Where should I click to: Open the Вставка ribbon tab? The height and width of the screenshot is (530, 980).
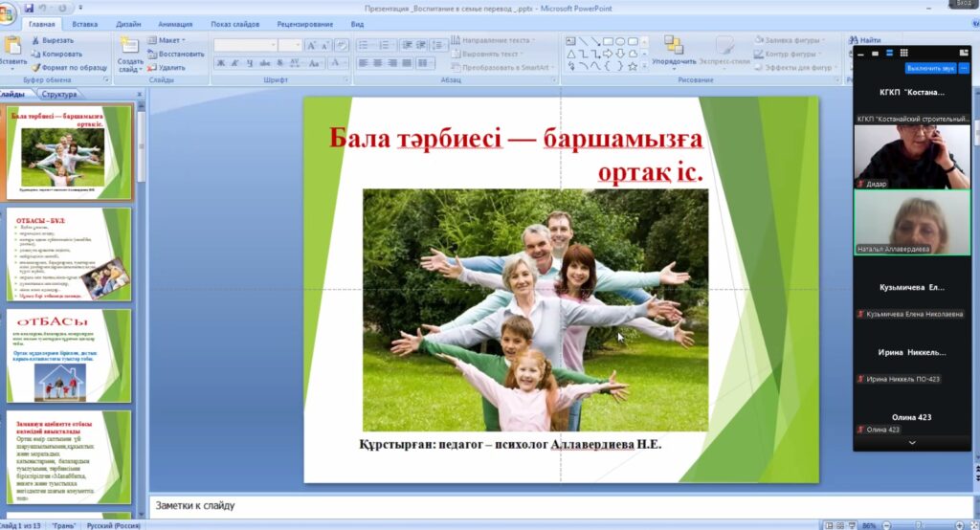84,24
